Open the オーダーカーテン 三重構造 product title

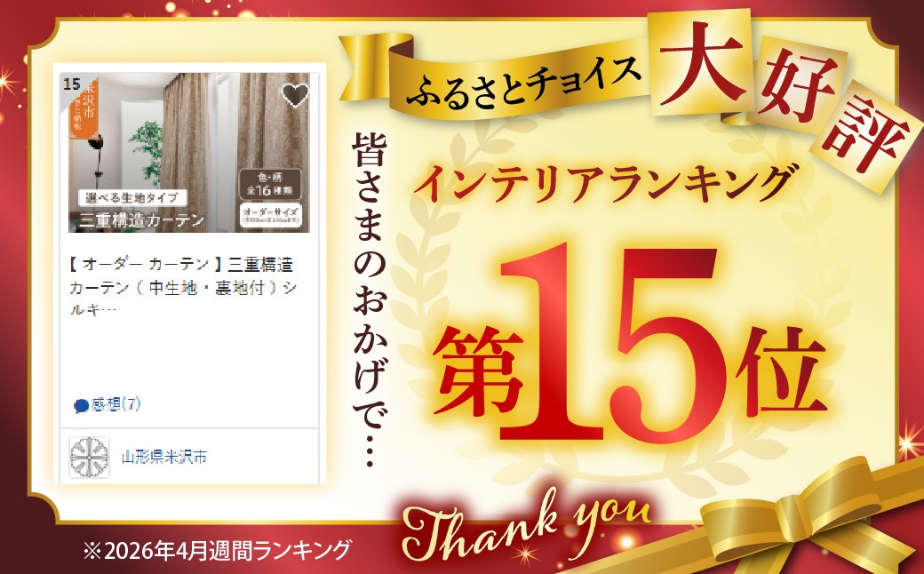(x=183, y=287)
